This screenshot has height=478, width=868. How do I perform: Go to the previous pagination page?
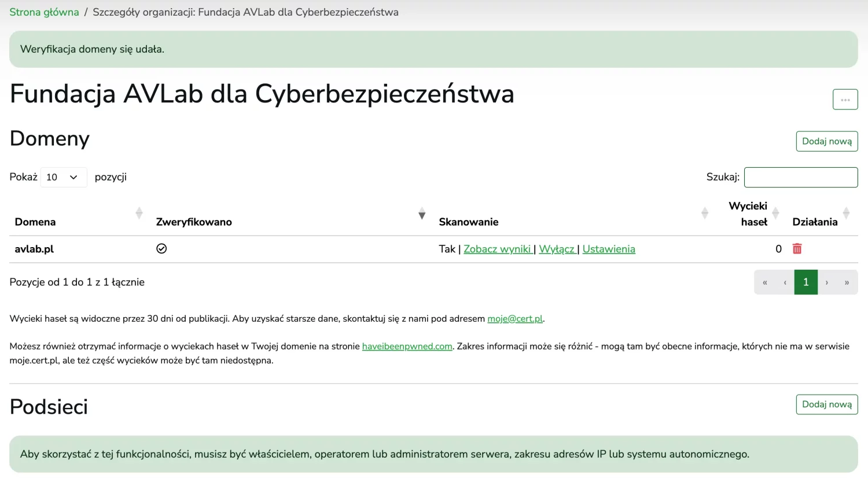[x=785, y=282]
